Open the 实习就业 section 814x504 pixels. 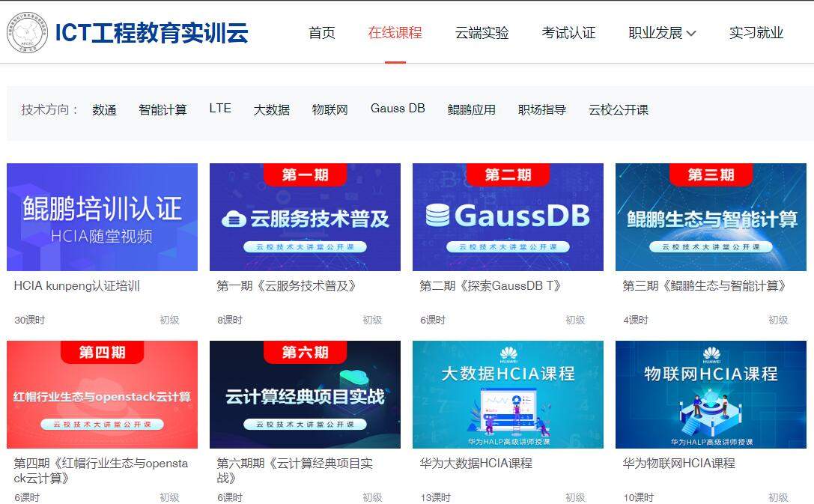click(756, 33)
